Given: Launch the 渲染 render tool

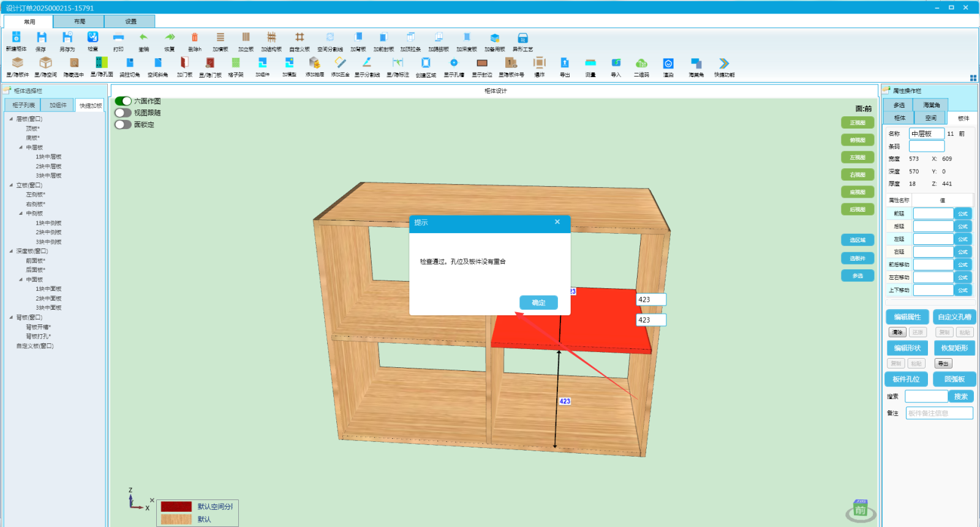Looking at the screenshot, I should [668, 63].
